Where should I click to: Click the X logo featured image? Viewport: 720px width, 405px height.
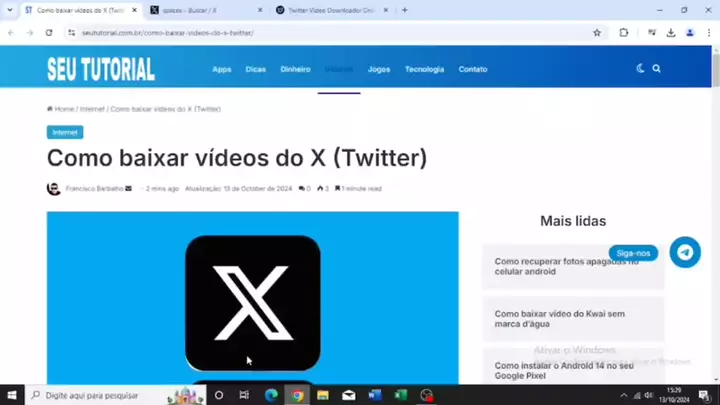253,298
